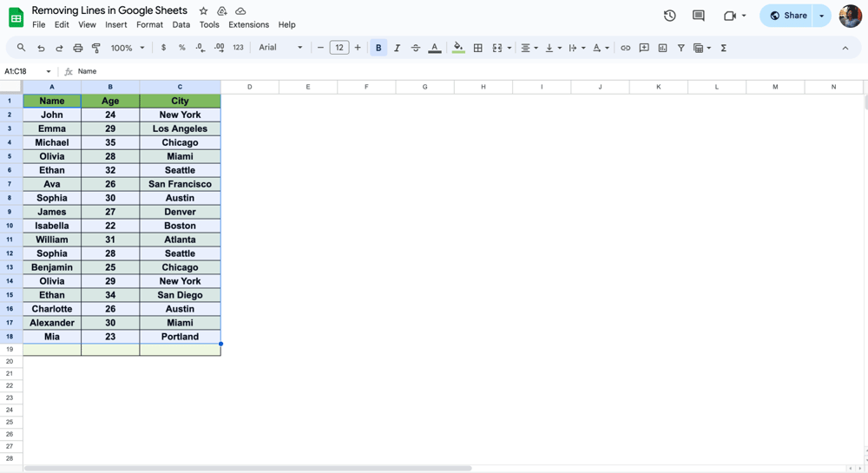Open the functions sigma icon
The height and width of the screenshot is (473, 868).
tap(724, 48)
